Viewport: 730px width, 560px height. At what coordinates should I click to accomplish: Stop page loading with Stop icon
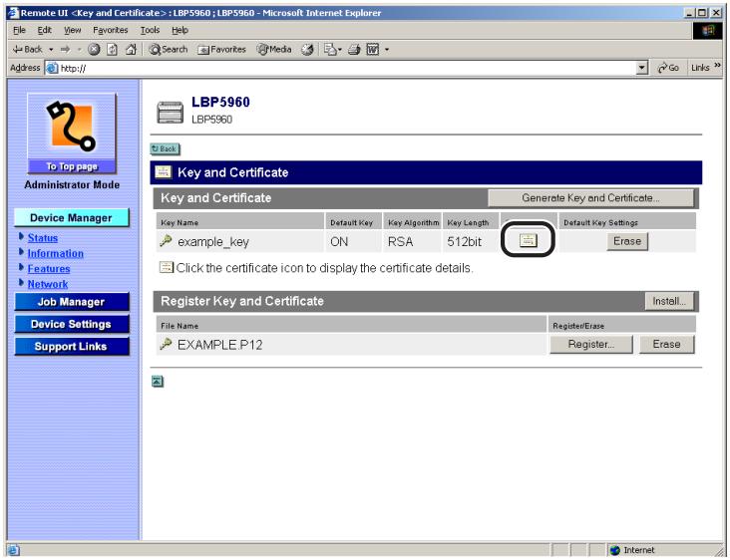[x=94, y=49]
